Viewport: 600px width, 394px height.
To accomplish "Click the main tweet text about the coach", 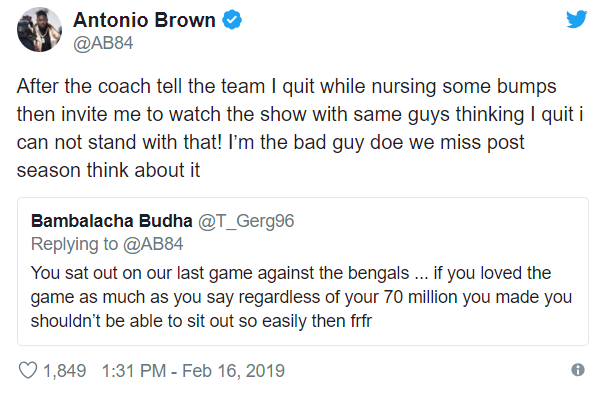I will [300, 128].
